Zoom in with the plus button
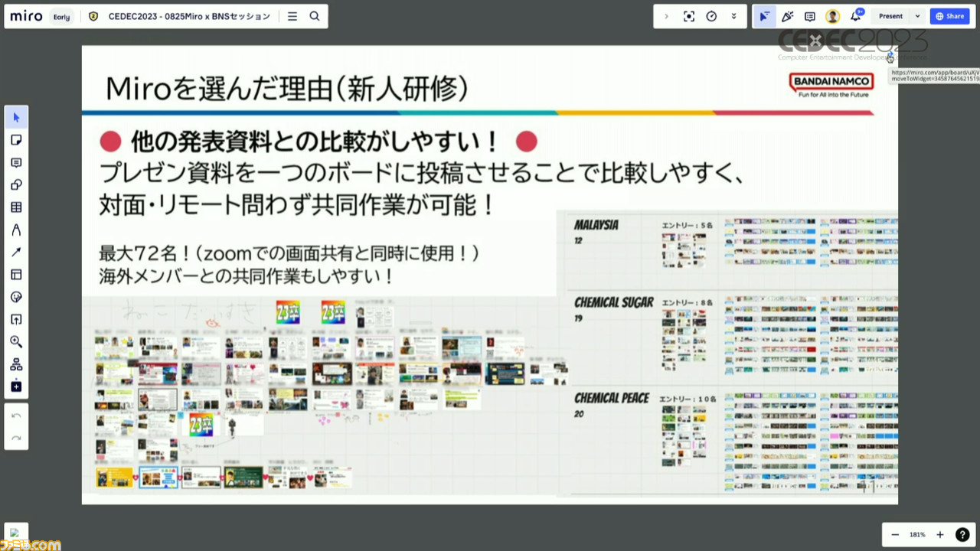The width and height of the screenshot is (980, 551). point(940,535)
